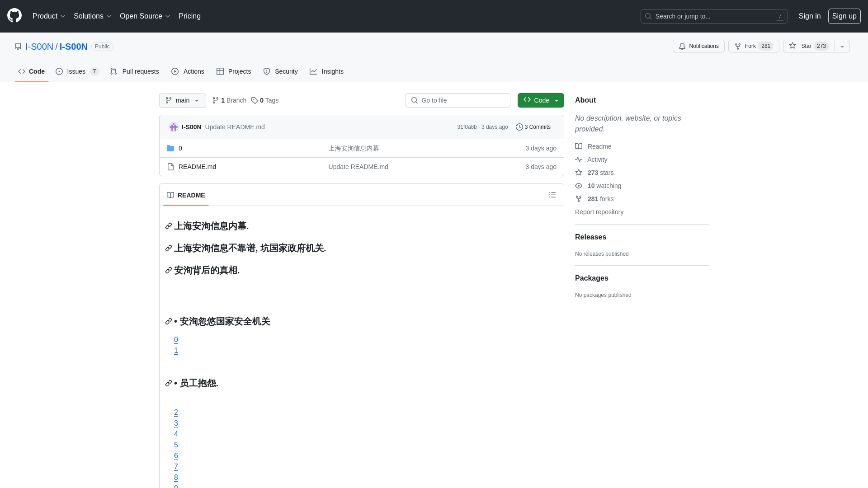868x488 pixels.
Task: Open the Product menu
Action: point(49,16)
